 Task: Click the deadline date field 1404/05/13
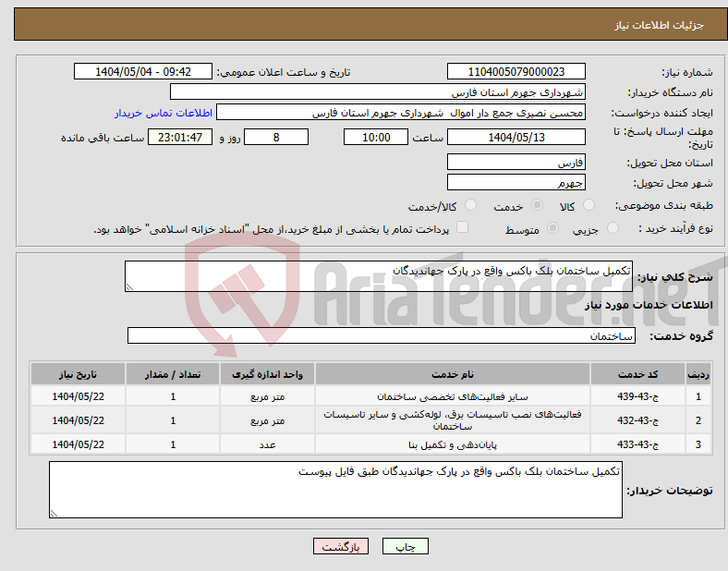(x=516, y=138)
